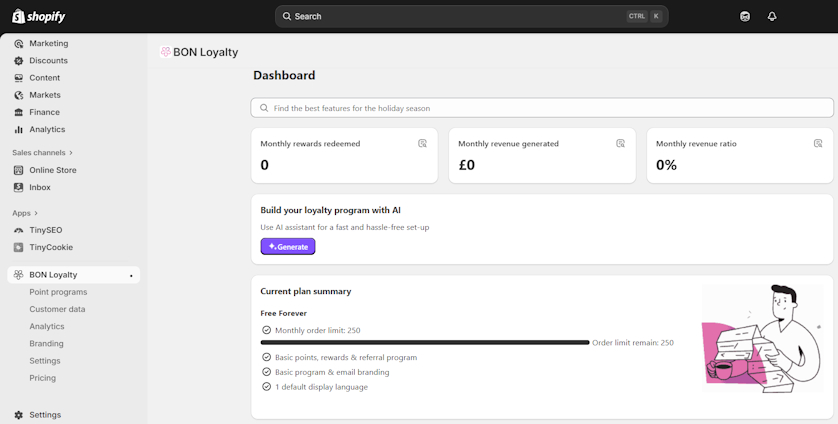The height and width of the screenshot is (424, 838).
Task: Click '1 default display language' text
Action: [321, 387]
